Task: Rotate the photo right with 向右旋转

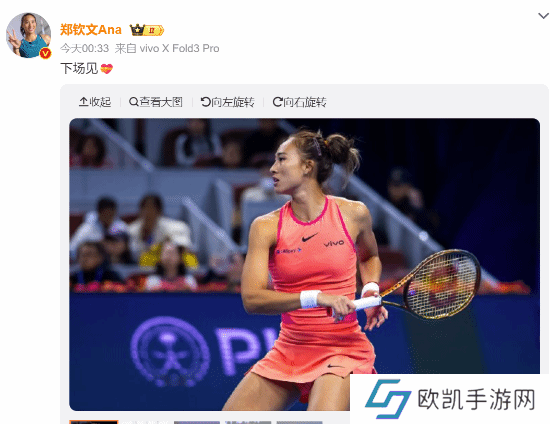Action: [x=300, y=102]
